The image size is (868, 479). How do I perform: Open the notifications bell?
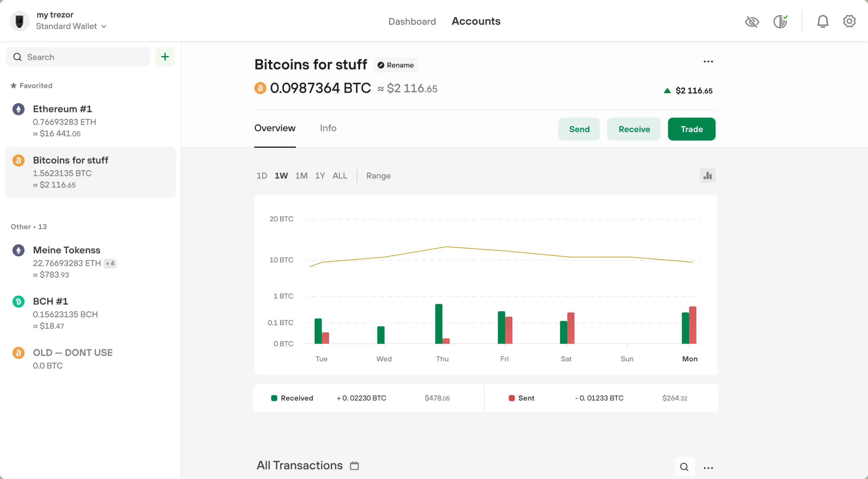click(823, 21)
